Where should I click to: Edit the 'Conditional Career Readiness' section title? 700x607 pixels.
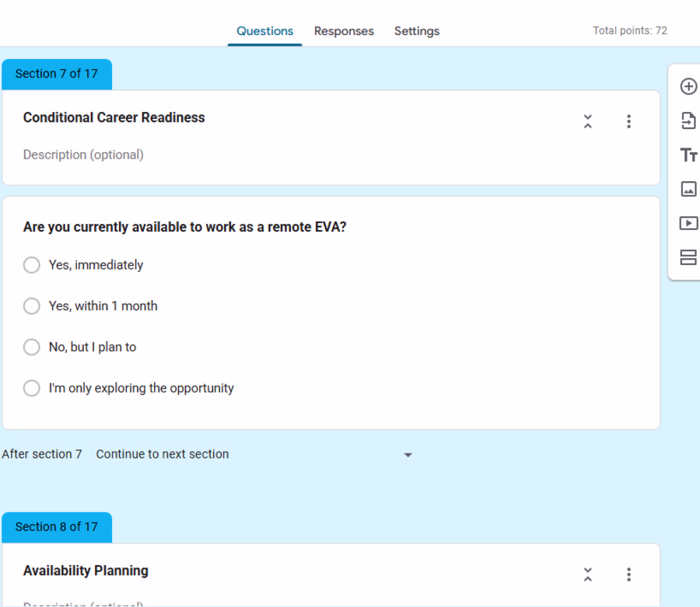[x=114, y=117]
